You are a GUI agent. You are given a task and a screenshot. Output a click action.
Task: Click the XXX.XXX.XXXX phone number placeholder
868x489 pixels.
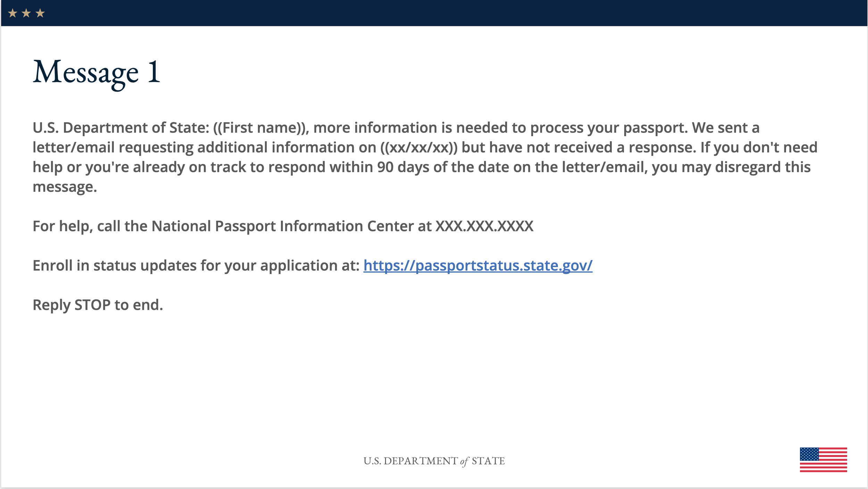(x=484, y=226)
